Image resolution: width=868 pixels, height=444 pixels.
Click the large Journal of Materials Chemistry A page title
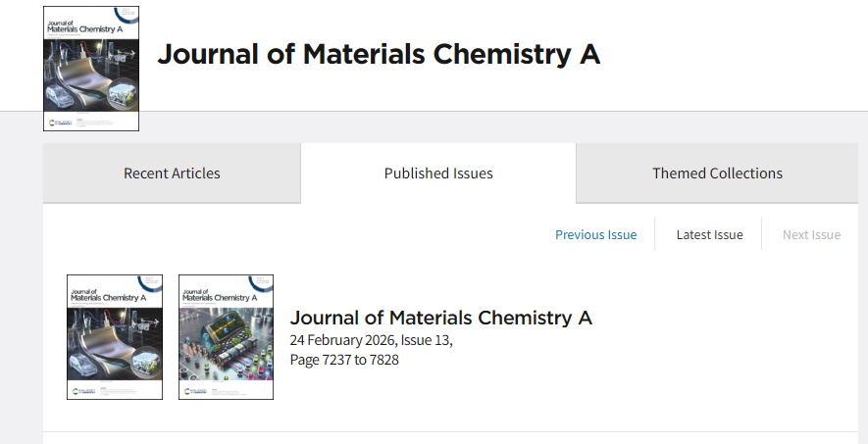click(x=379, y=54)
